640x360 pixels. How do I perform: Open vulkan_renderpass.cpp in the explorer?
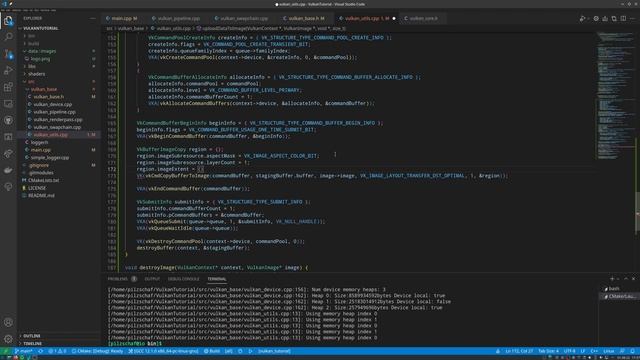coord(58,120)
